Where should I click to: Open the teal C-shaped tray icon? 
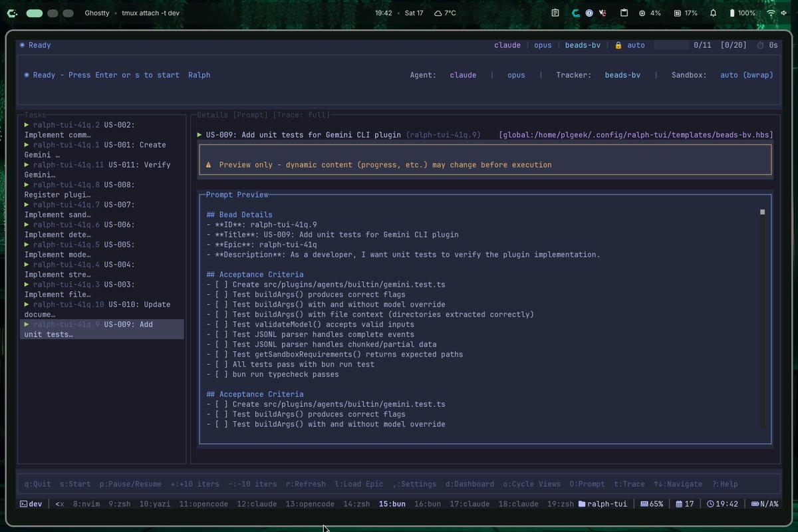[576, 13]
